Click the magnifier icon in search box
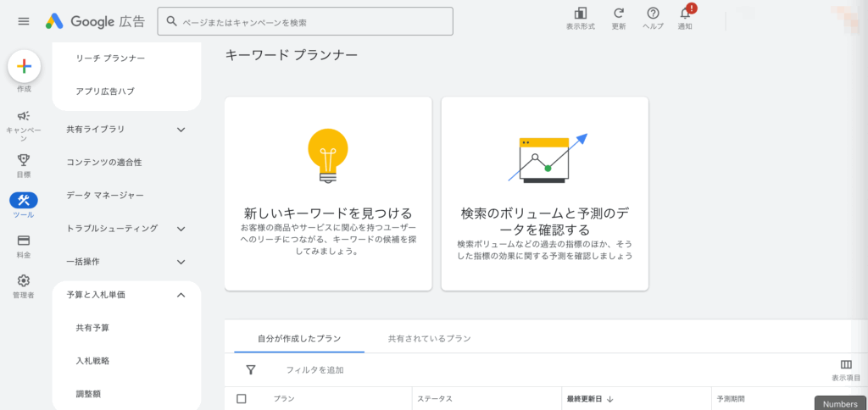This screenshot has width=868, height=410. pyautogui.click(x=172, y=21)
